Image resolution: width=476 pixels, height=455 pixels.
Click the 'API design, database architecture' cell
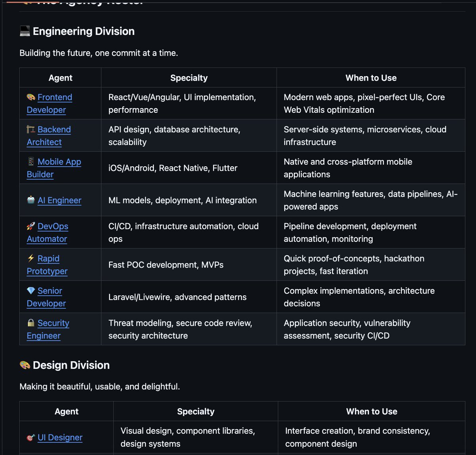coord(189,135)
